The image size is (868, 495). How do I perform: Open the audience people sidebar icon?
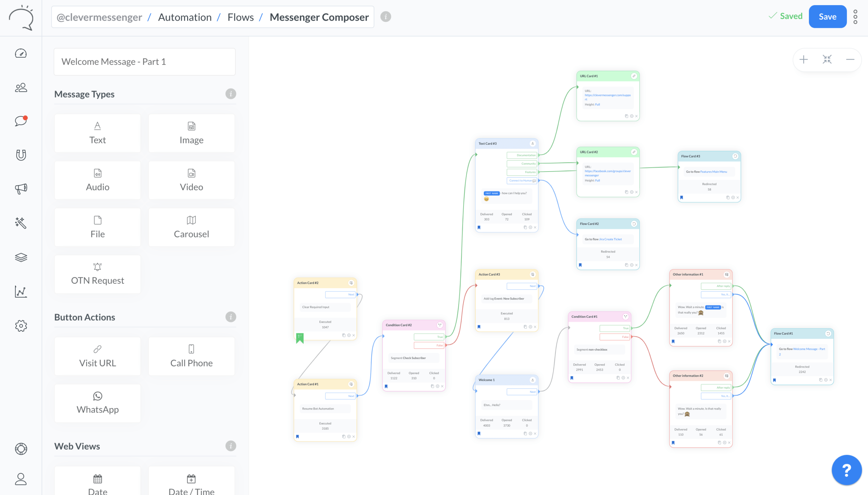[x=21, y=88]
